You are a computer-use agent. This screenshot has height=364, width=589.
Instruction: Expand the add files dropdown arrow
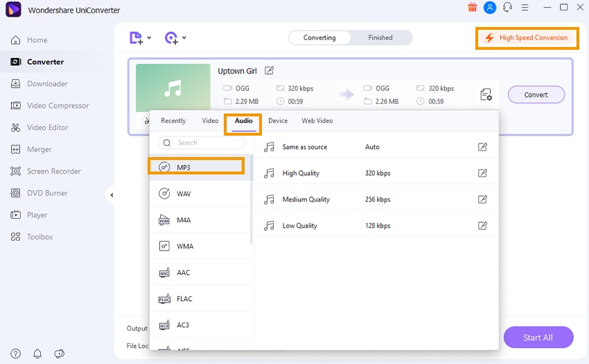(x=149, y=37)
